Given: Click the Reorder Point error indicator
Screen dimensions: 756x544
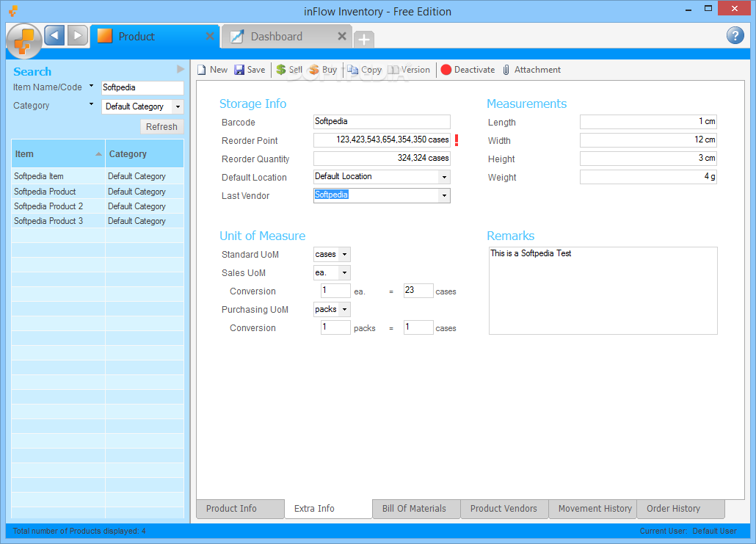Looking at the screenshot, I should [456, 140].
